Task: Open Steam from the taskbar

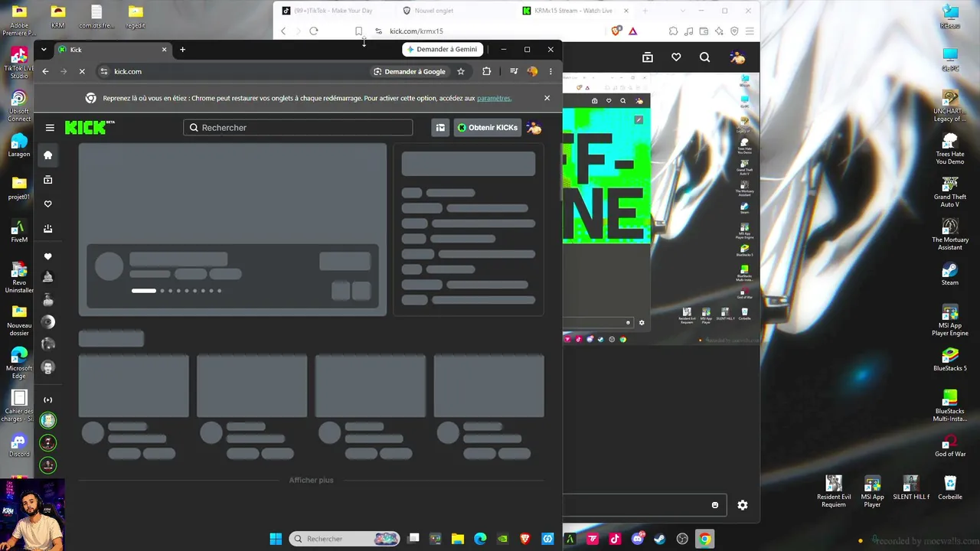Action: pyautogui.click(x=660, y=539)
